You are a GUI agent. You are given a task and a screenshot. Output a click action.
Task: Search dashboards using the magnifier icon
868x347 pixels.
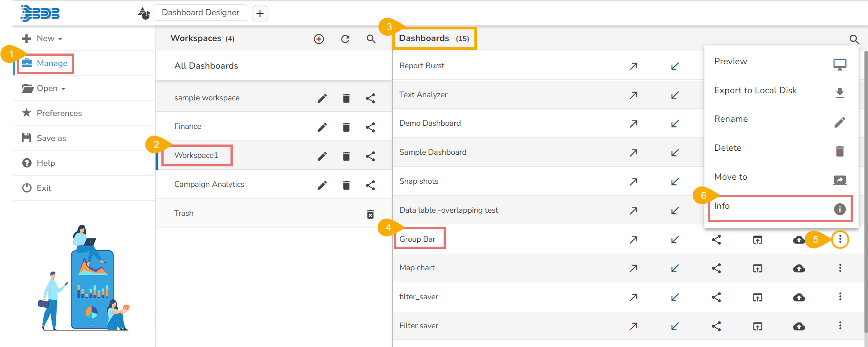click(854, 39)
